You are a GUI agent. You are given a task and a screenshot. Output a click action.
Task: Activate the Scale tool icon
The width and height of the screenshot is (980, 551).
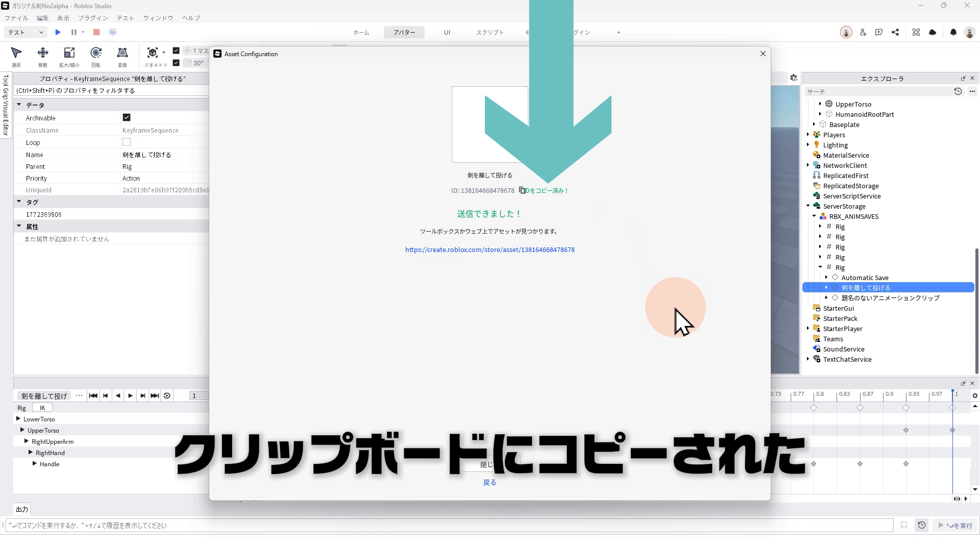[x=69, y=53]
